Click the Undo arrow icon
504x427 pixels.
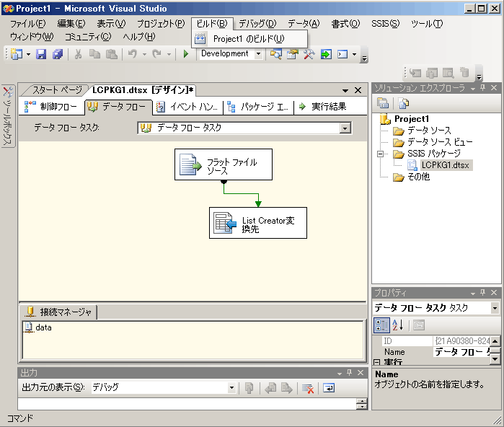point(133,54)
